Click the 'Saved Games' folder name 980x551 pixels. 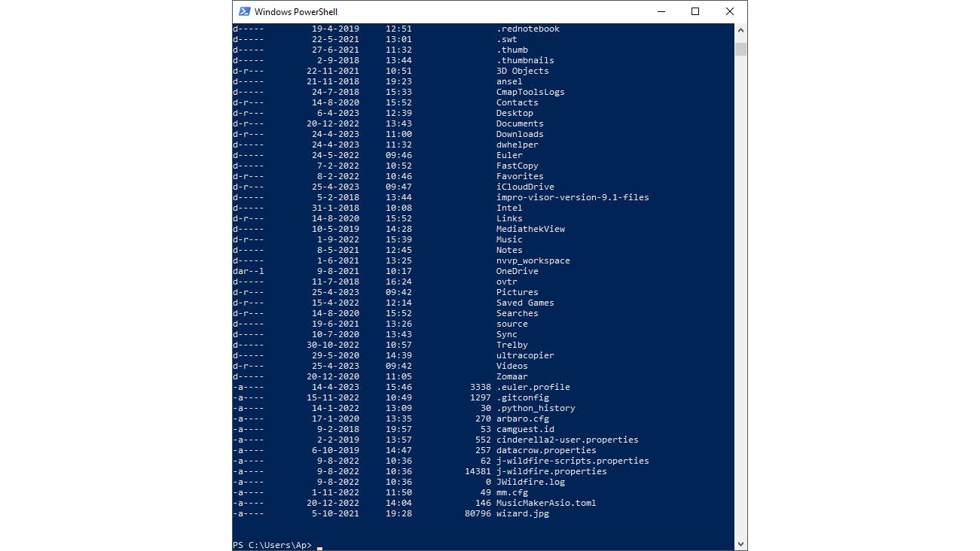[x=525, y=303]
